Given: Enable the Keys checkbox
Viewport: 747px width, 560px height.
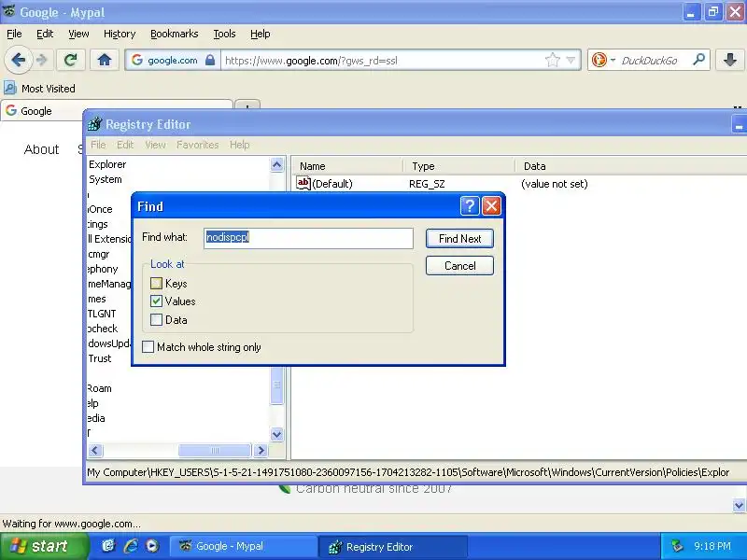Looking at the screenshot, I should pos(156,284).
